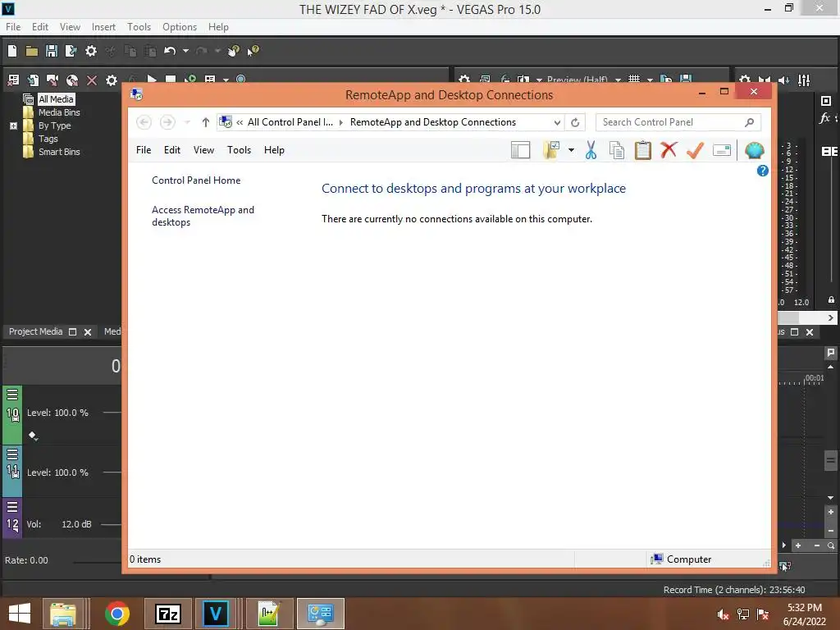This screenshot has width=840, height=630.
Task: Select the All Media tree item
Action: click(56, 99)
